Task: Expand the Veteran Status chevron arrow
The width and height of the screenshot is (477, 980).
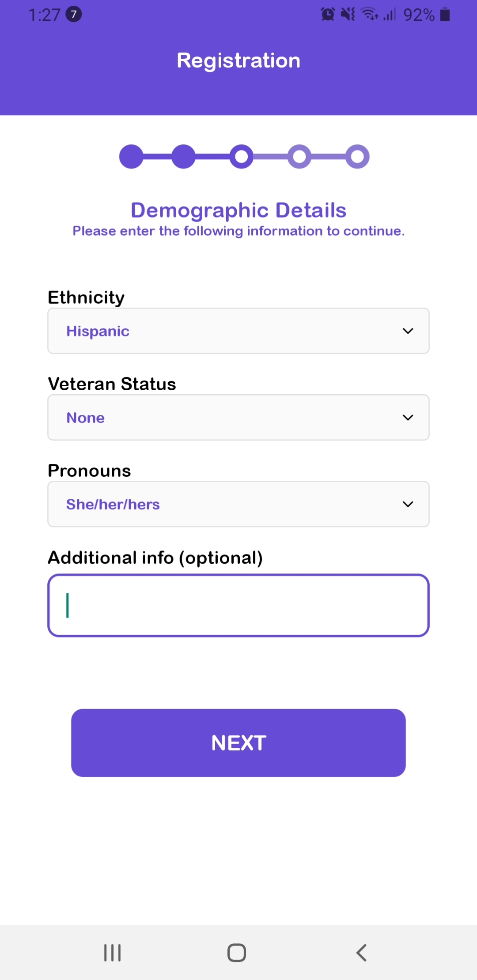Action: pyautogui.click(x=408, y=417)
